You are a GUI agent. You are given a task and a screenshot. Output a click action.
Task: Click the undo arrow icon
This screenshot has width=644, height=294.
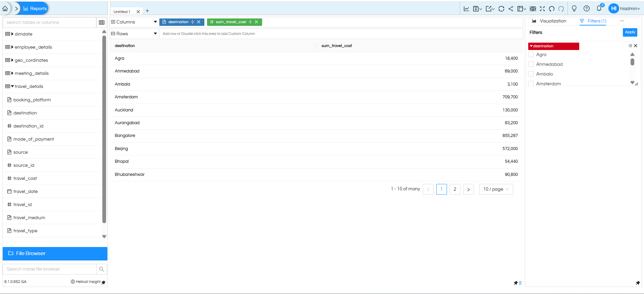coord(552,9)
